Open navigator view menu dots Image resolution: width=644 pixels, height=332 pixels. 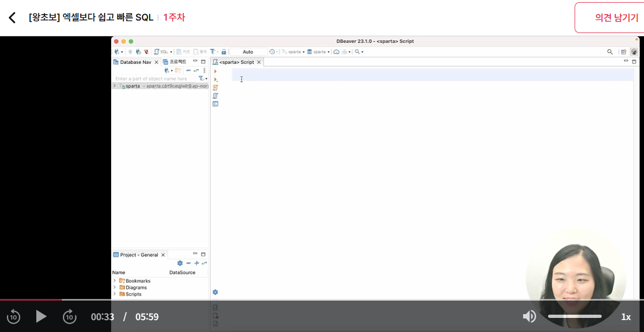[204, 70]
